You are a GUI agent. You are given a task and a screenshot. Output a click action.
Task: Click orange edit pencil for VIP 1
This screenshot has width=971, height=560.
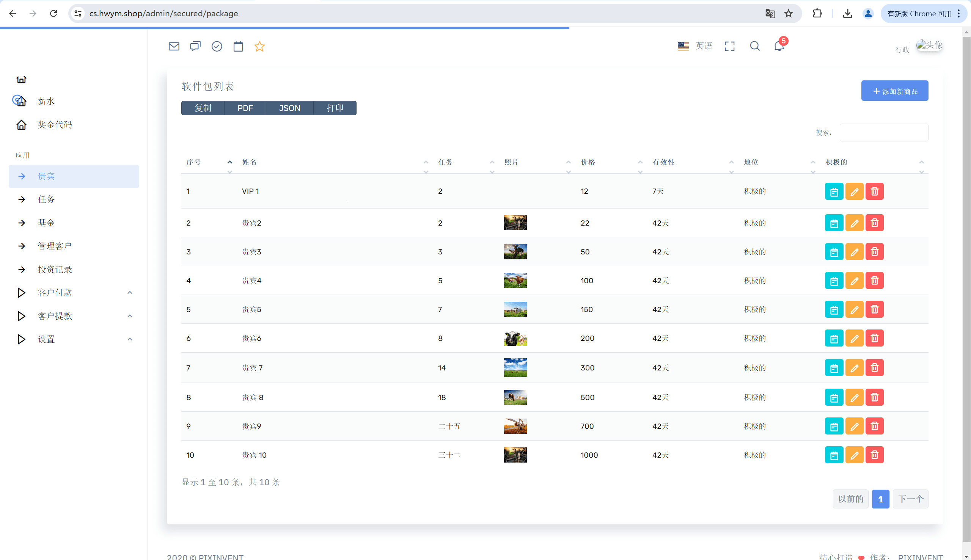point(854,191)
